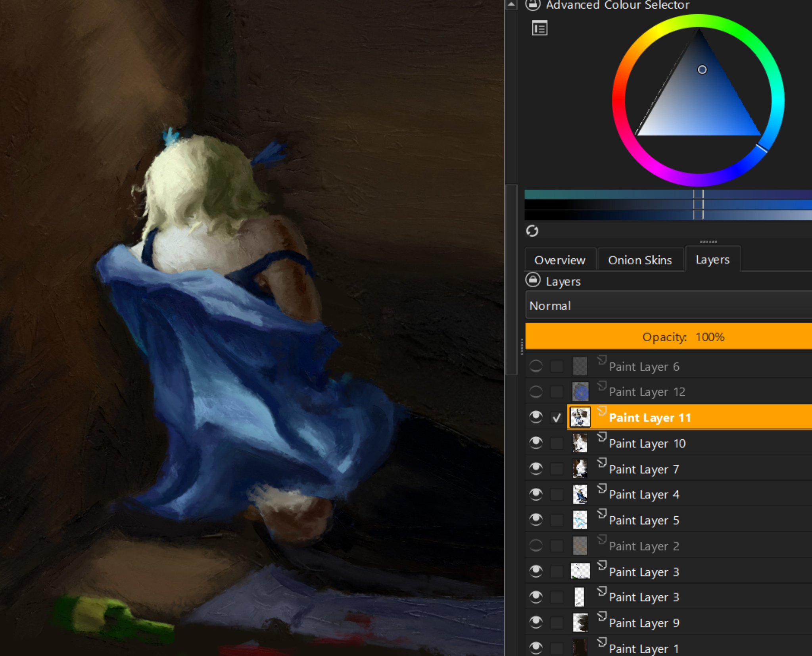Screen dimensions: 812x656
Task: Click the layer type icon on Paint Layer 4
Action: pyautogui.click(x=602, y=488)
